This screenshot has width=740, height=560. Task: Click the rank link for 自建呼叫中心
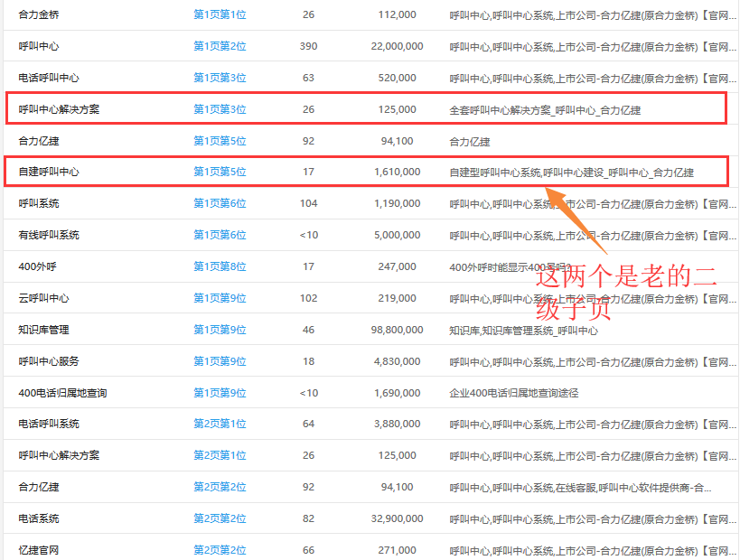pos(220,172)
